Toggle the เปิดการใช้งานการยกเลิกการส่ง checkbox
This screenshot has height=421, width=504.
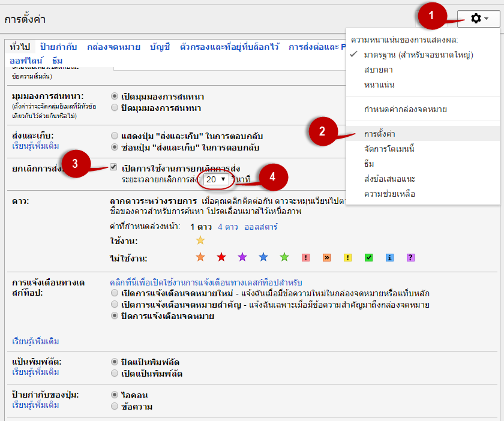click(113, 167)
